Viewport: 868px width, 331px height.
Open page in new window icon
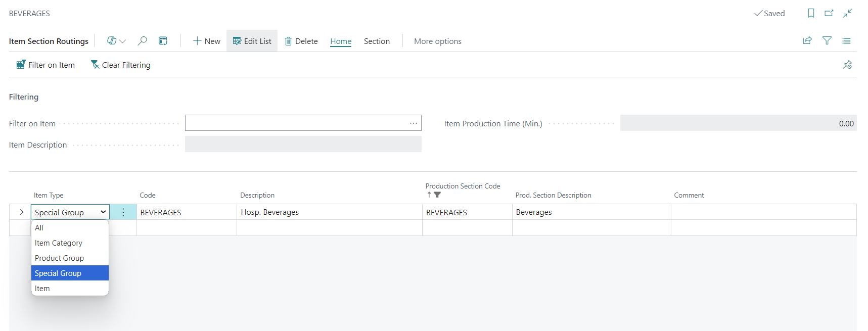click(829, 14)
